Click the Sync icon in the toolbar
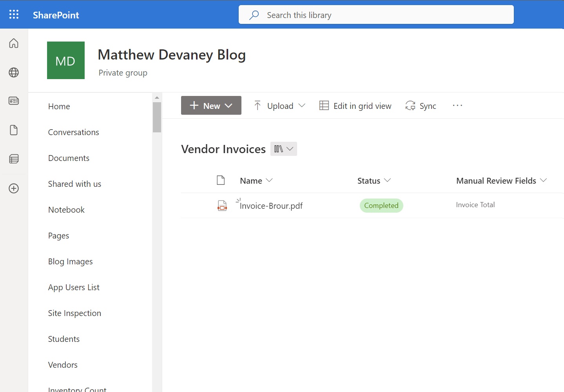The image size is (564, 392). 410,105
